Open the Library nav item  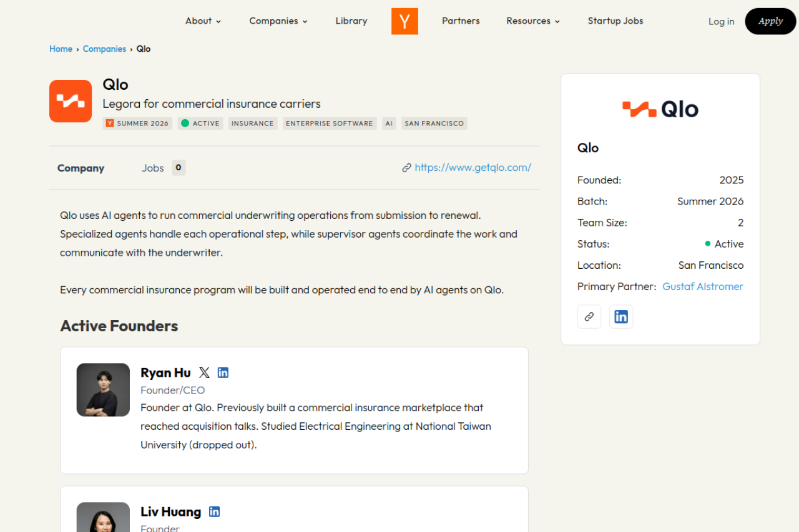(x=351, y=21)
